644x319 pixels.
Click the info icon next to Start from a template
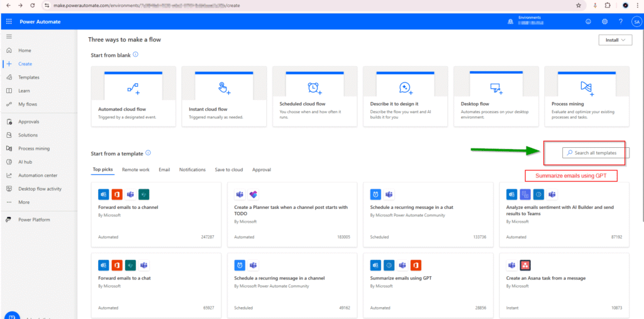click(148, 153)
